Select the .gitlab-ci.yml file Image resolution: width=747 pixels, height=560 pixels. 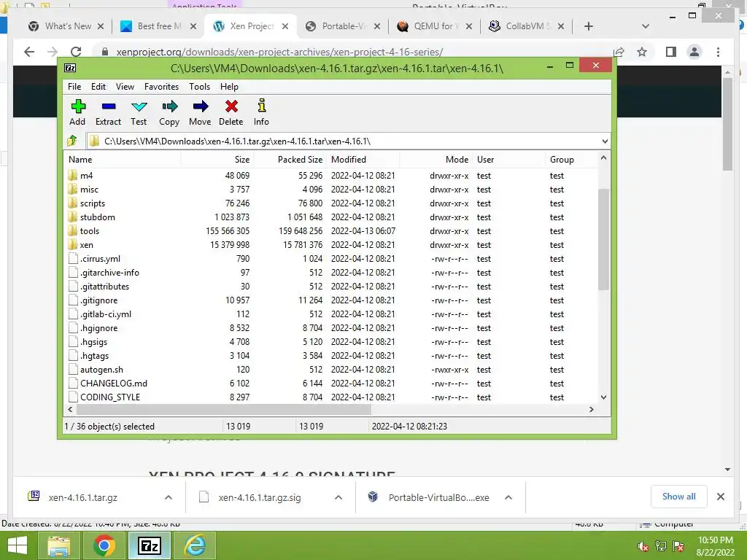(330, 314)
